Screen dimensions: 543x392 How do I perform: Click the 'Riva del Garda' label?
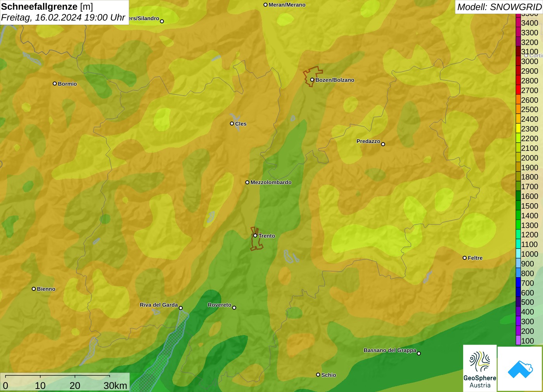159,305
